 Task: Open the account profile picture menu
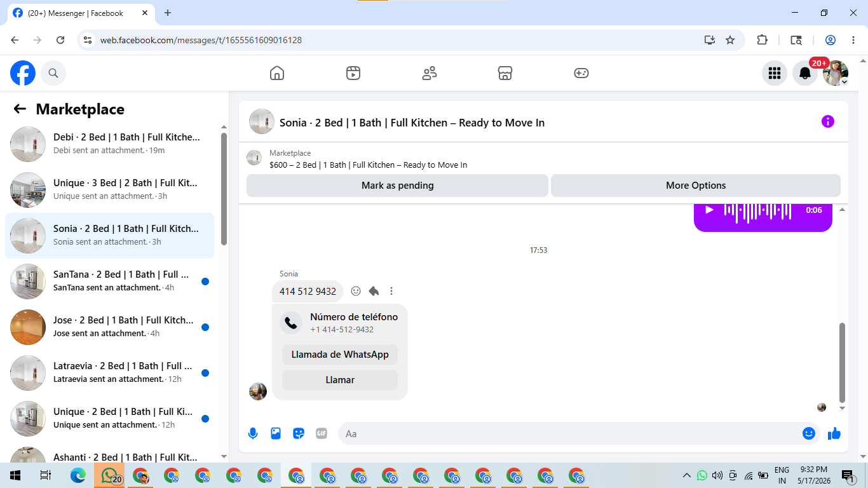point(836,73)
